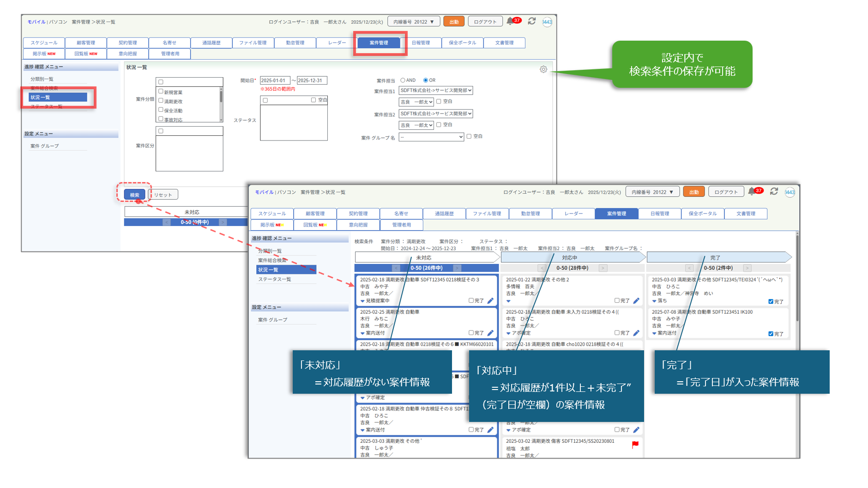Click the pencil edit icon on the 見積提案中 card
This screenshot has height=488, width=868.
tap(490, 301)
